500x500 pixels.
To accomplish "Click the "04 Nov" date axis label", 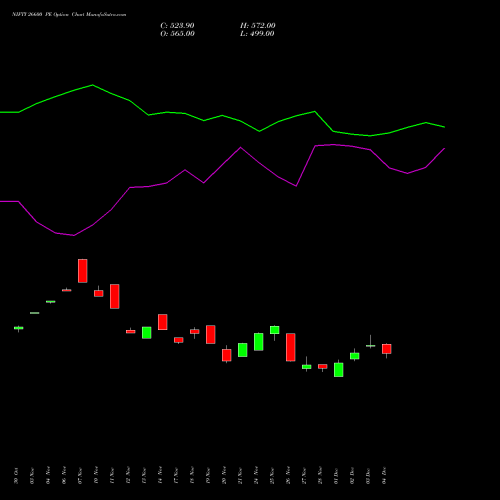I will (48, 476).
